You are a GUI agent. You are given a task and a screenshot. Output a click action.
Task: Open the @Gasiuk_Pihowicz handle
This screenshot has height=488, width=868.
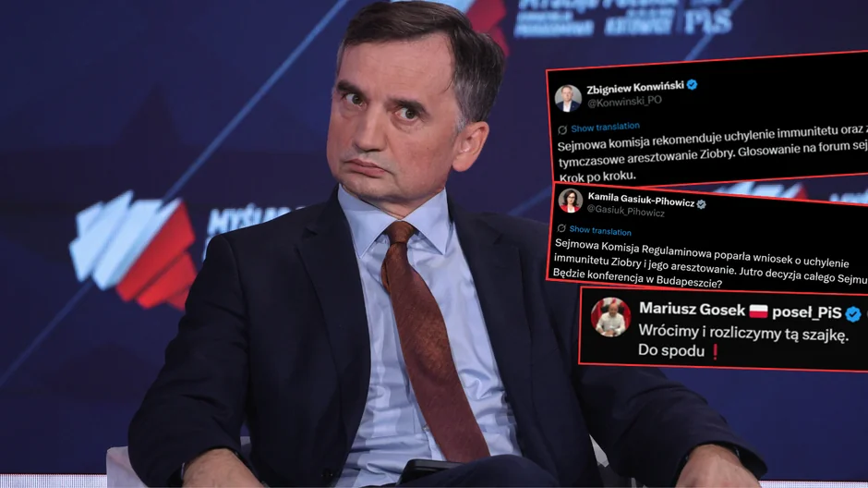click(x=625, y=211)
